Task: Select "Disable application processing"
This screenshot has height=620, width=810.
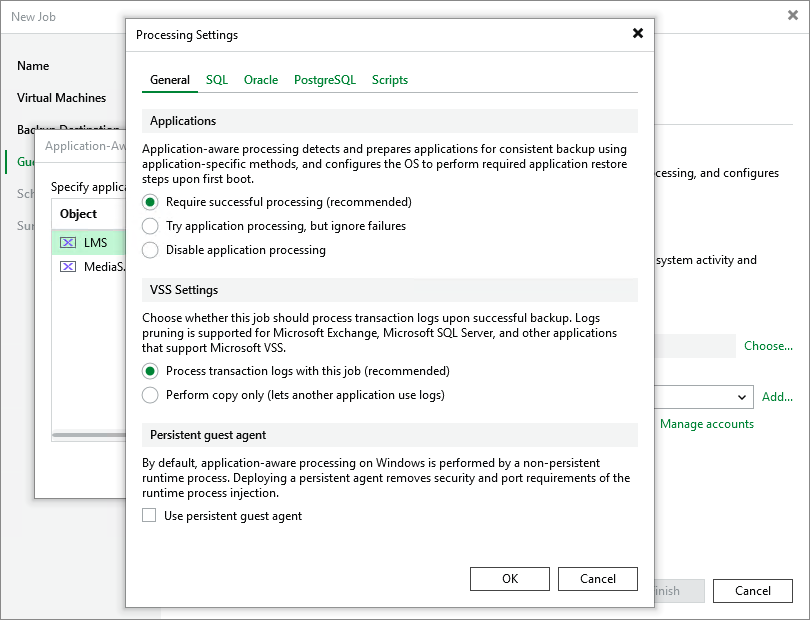Action: (x=150, y=250)
